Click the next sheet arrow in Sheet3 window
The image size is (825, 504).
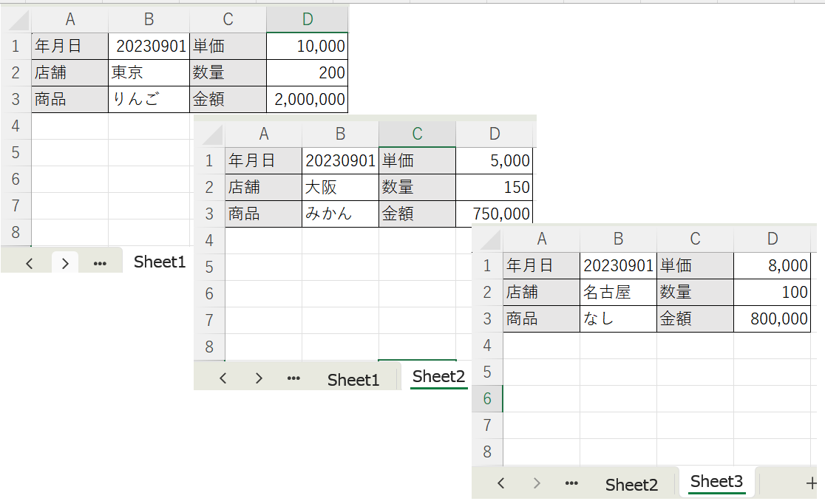(537, 483)
